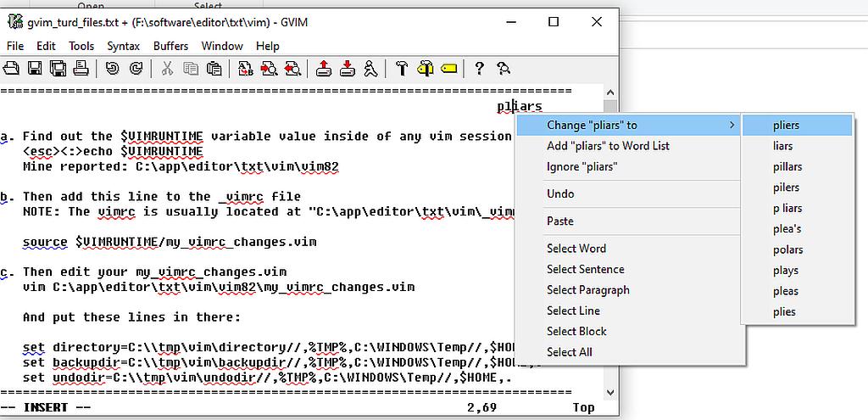868x420 pixels.
Task: Click the Open file toolbar icon
Action: click(x=11, y=69)
